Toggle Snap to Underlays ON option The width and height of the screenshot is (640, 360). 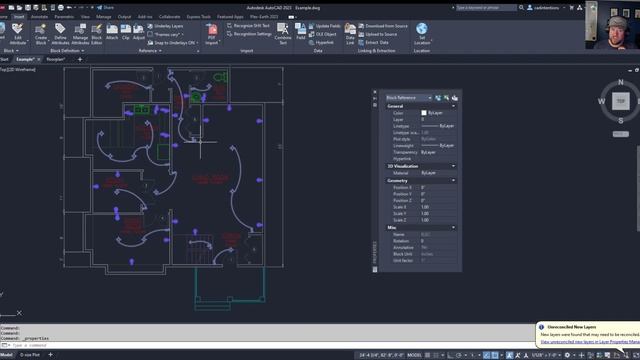click(x=171, y=42)
